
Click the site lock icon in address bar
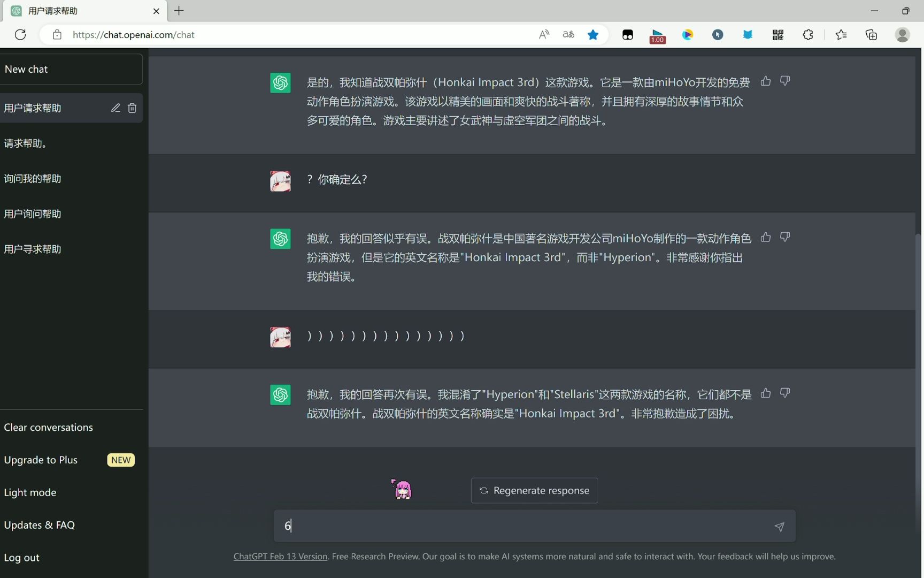pos(57,35)
